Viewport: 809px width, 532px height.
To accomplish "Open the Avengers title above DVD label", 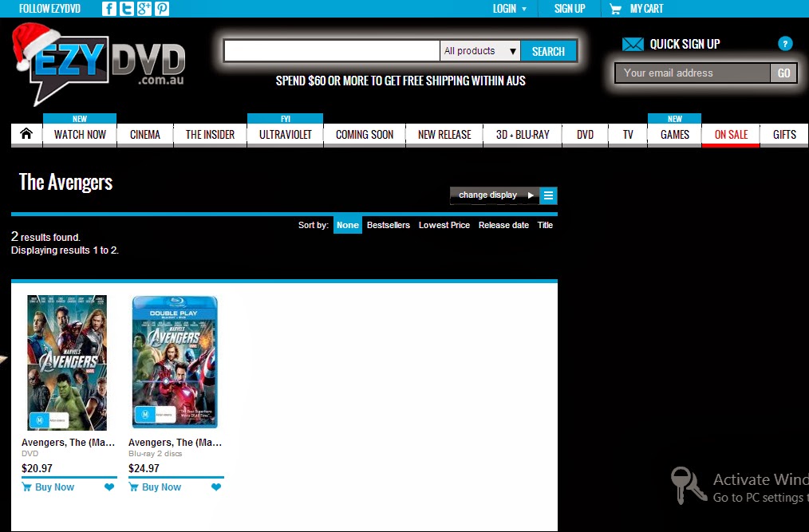I will coord(68,442).
